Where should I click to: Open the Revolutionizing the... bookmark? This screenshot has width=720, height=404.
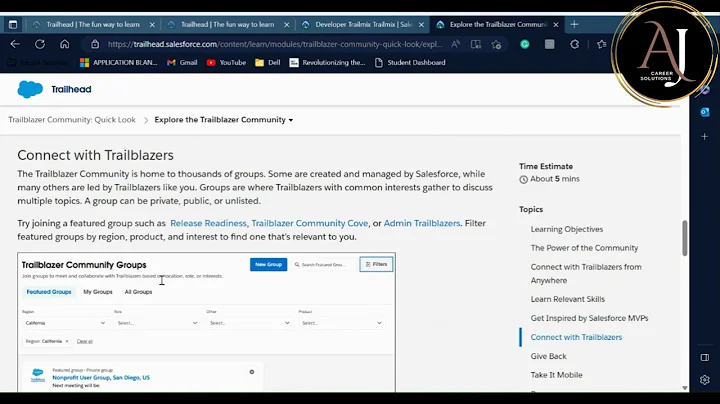(x=327, y=62)
